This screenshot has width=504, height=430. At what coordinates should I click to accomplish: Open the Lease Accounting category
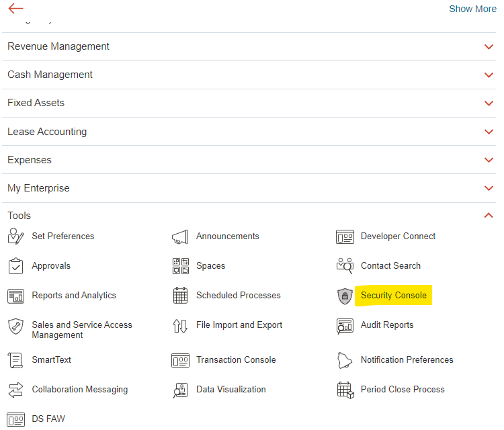coord(47,132)
